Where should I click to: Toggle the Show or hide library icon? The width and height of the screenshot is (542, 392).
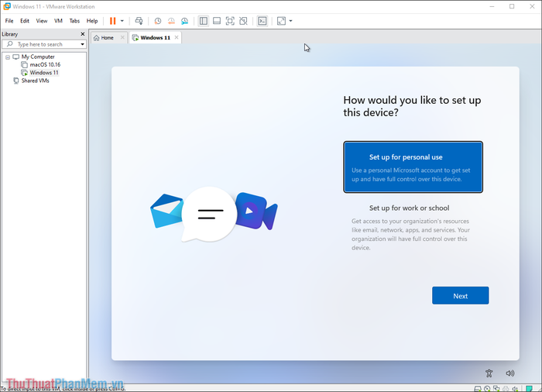(204, 21)
